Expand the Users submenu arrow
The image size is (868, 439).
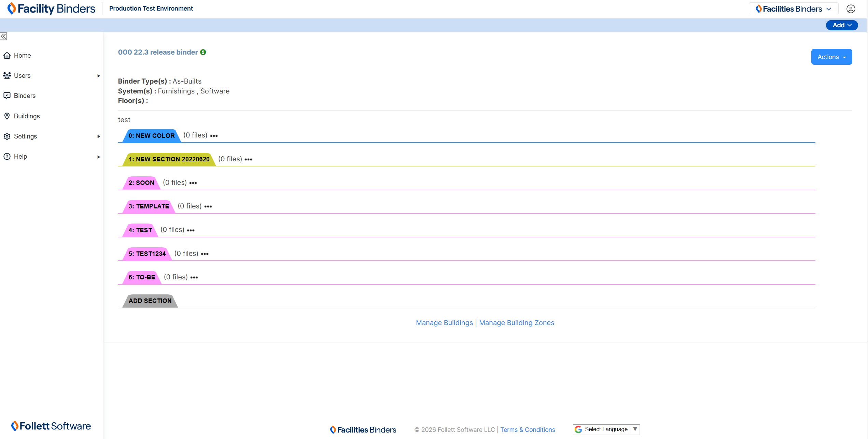point(98,76)
